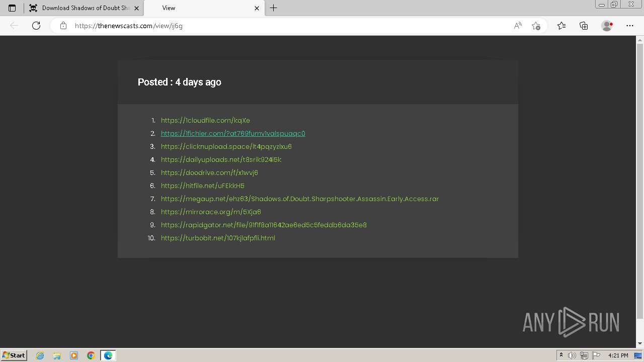Open File Explorer from taskbar

(x=57, y=355)
